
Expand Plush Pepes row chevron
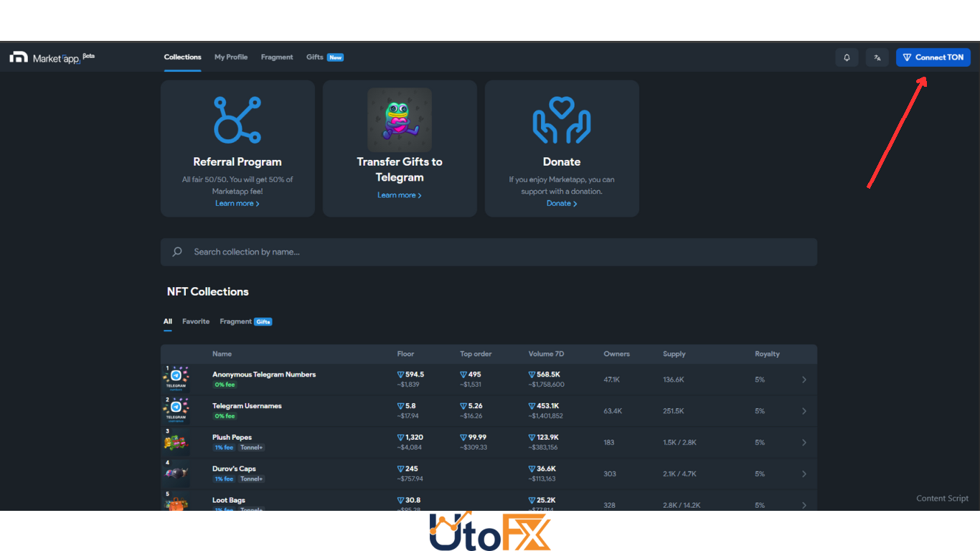click(x=804, y=443)
